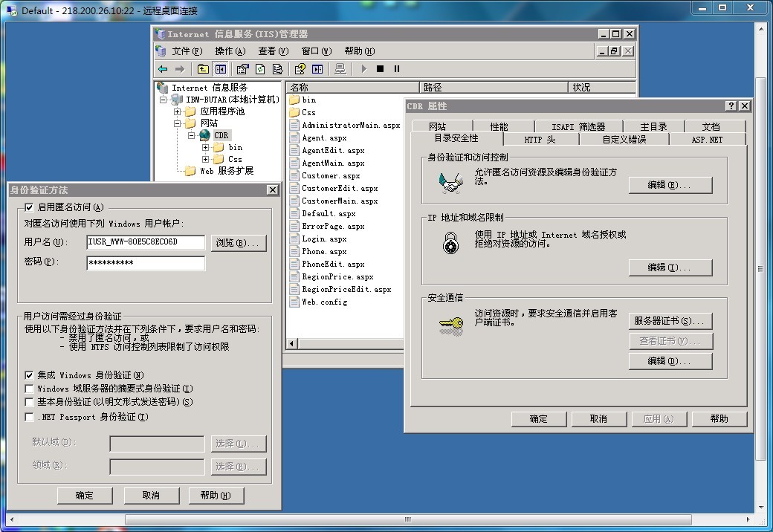Screen dimensions: 773x532
Task: Open the 查看(V) menu
Action: click(x=273, y=51)
